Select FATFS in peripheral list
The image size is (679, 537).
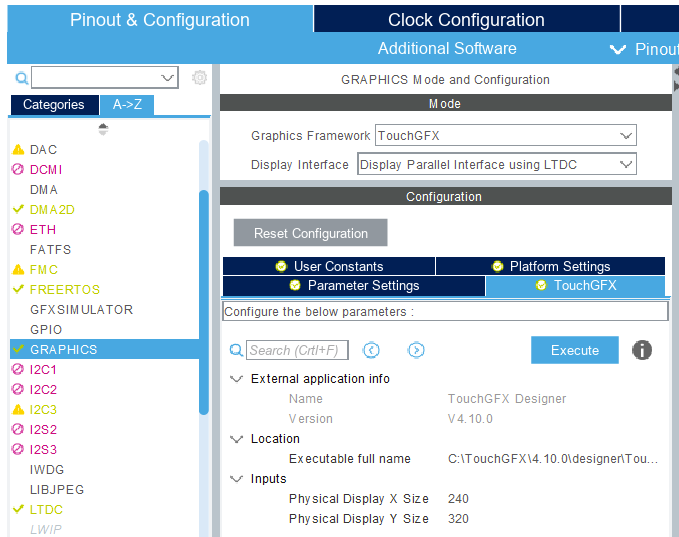[x=50, y=249]
